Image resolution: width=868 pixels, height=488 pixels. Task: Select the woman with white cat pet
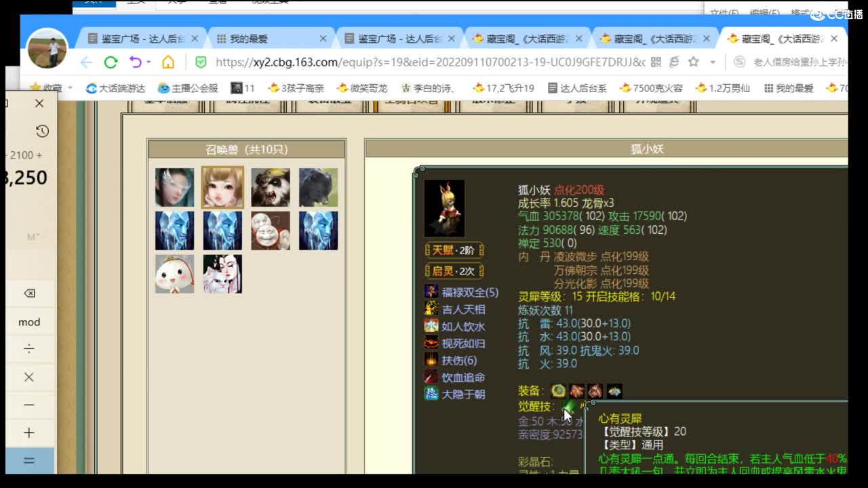click(222, 274)
